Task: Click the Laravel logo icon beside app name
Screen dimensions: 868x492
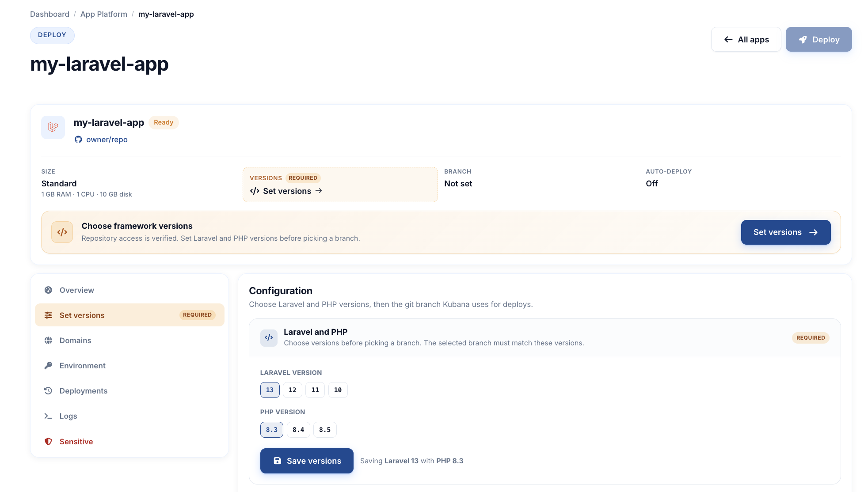Action: point(53,127)
